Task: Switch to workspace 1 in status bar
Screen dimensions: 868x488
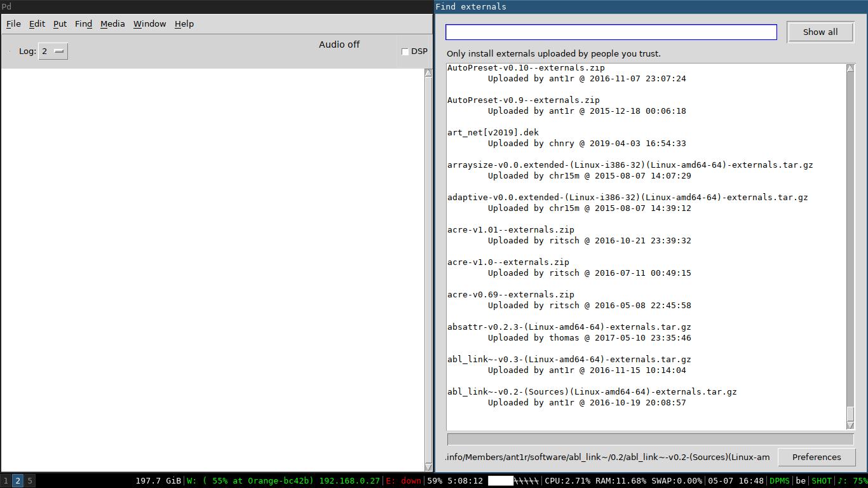Action: coord(6,481)
